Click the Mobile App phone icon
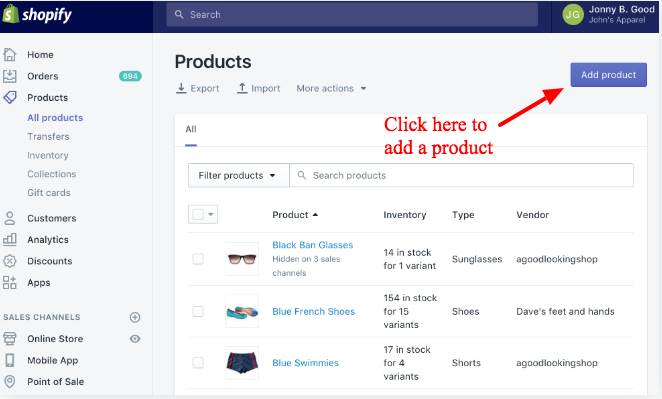The width and height of the screenshot is (662, 399). tap(10, 360)
